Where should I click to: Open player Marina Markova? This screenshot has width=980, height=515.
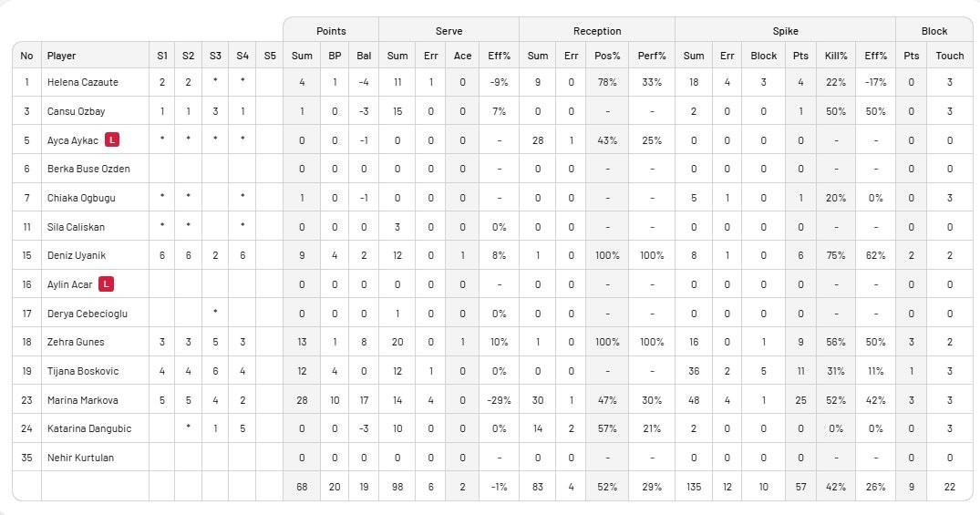[x=82, y=400]
